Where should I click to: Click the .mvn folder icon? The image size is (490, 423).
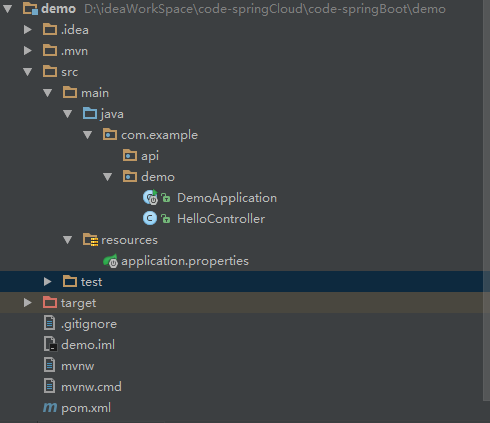[x=50, y=50]
